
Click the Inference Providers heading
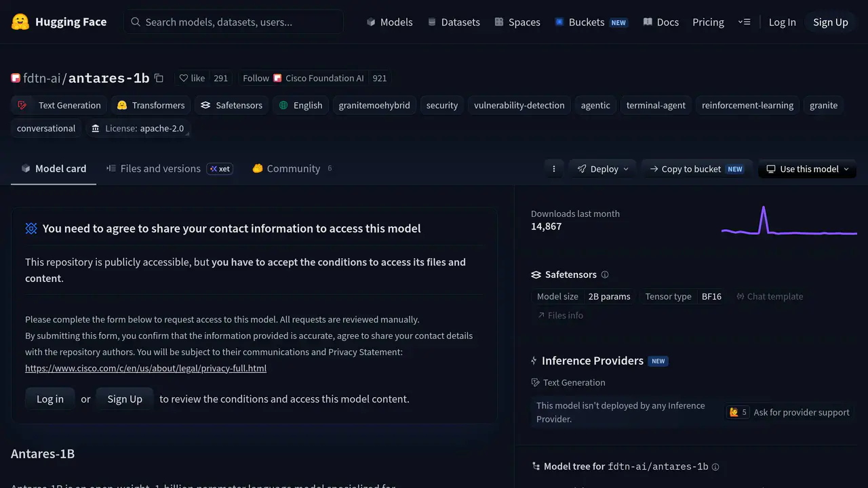[x=593, y=361]
